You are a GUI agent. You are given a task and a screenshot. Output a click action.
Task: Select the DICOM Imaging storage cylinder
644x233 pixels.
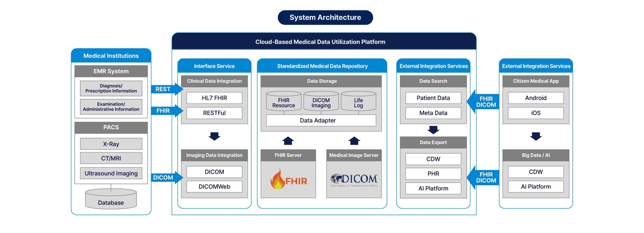click(x=321, y=101)
